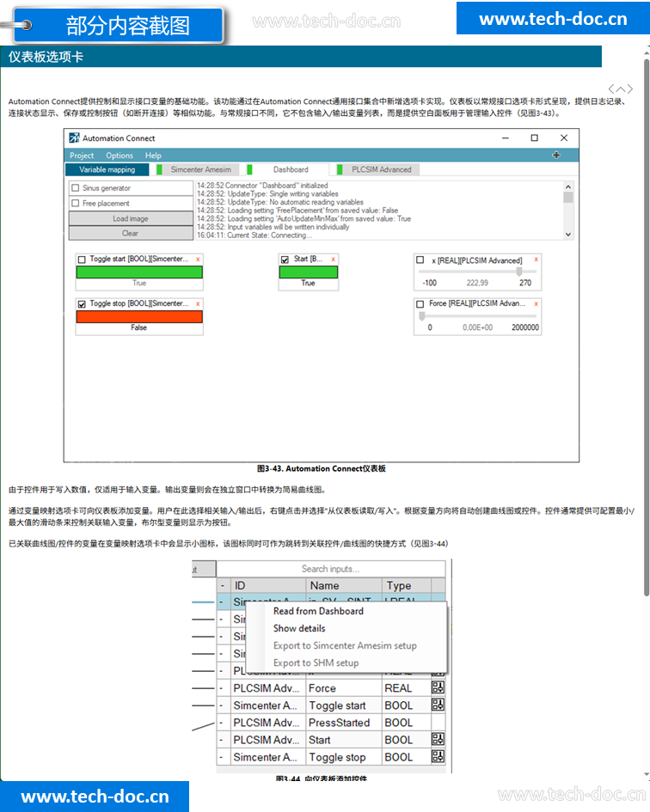Select the PressStarted name cell

point(344,723)
